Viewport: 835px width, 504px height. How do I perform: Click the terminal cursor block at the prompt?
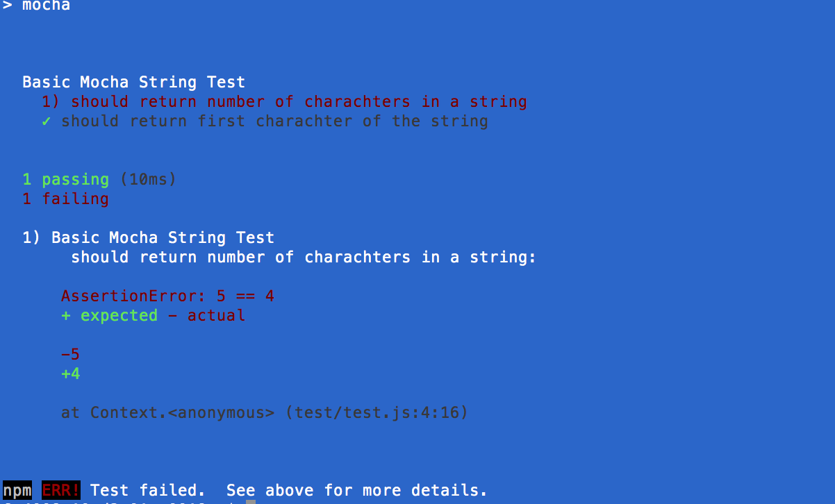pyautogui.click(x=251, y=501)
